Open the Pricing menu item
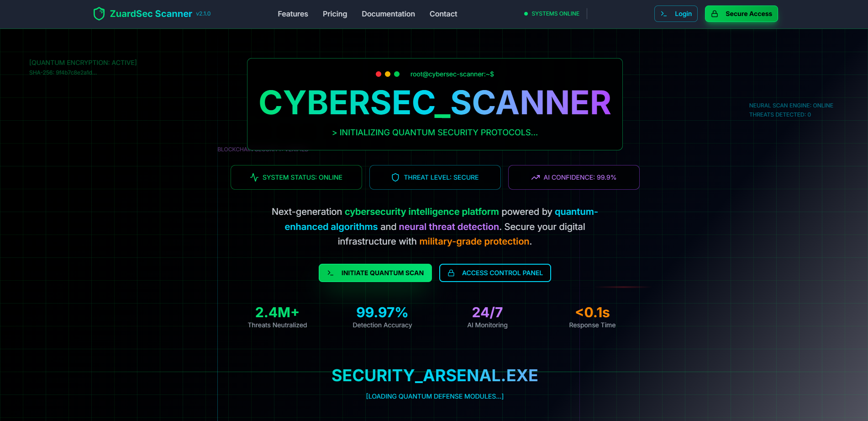This screenshot has height=421, width=868. [x=335, y=14]
